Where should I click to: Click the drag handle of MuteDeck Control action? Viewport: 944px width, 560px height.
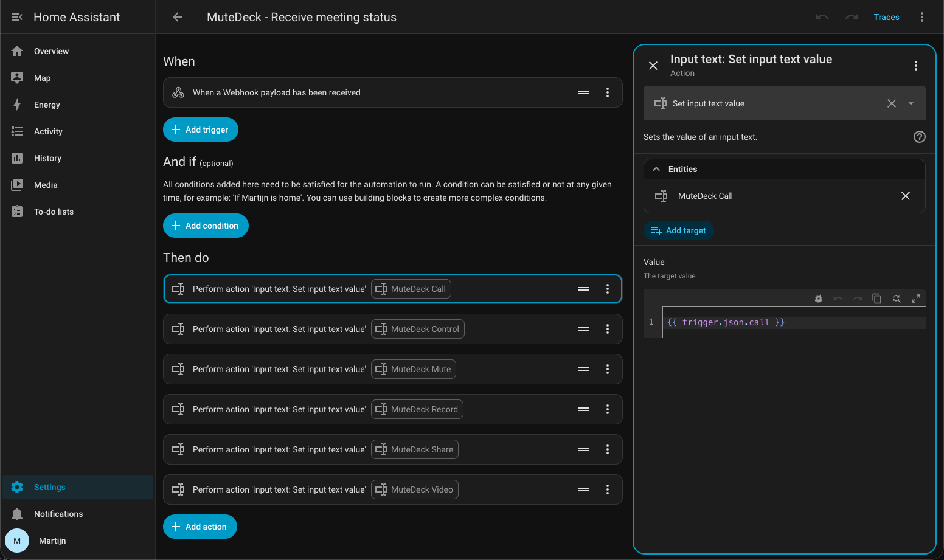pyautogui.click(x=583, y=329)
